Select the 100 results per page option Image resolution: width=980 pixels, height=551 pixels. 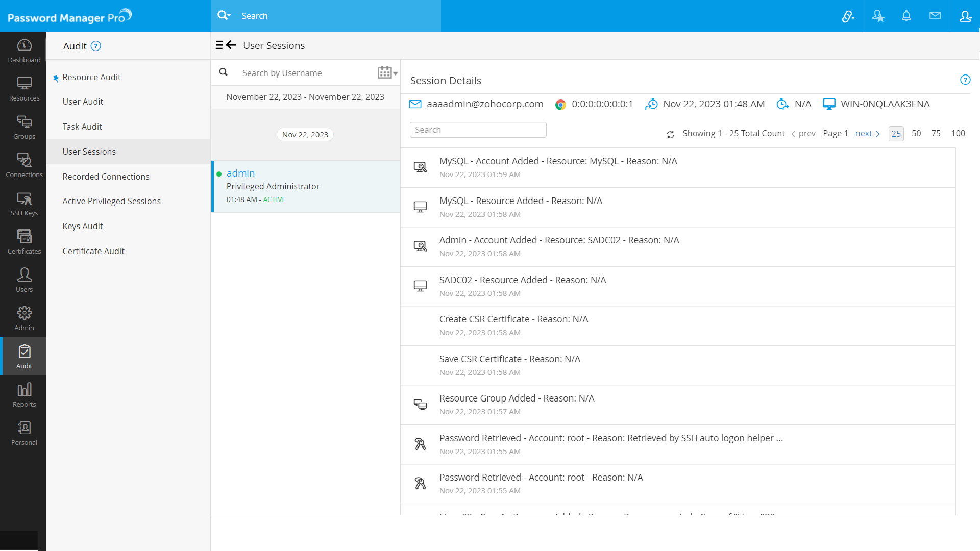coord(958,133)
